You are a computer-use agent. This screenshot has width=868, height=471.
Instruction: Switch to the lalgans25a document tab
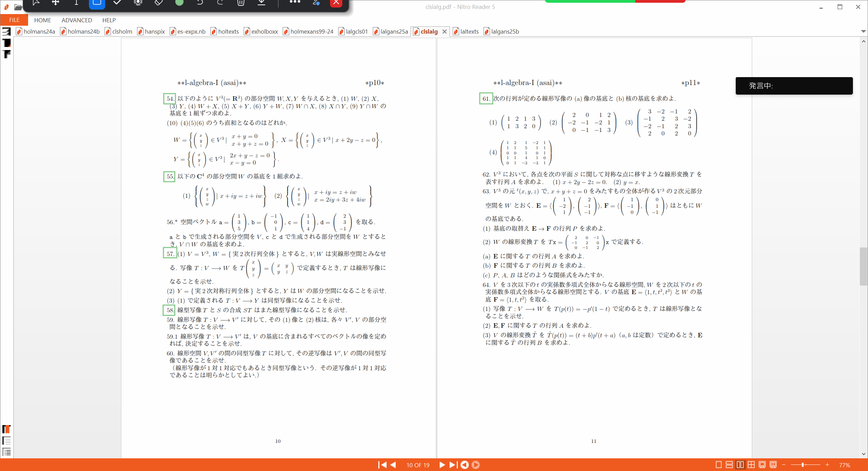pos(390,32)
